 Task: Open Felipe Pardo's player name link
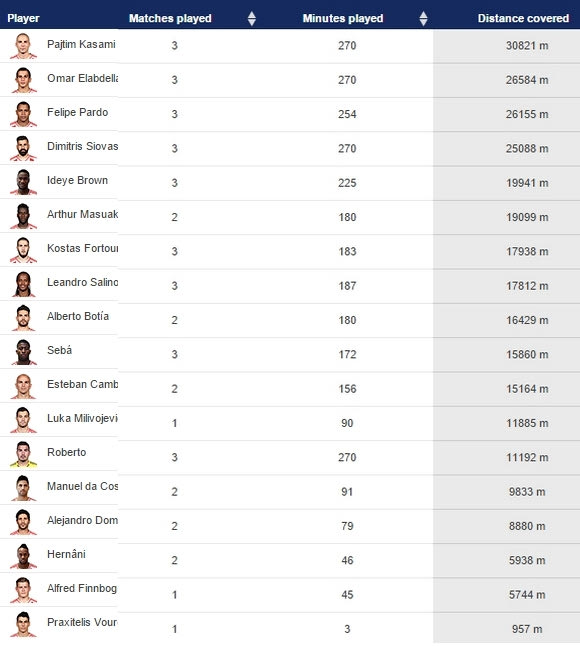point(77,112)
